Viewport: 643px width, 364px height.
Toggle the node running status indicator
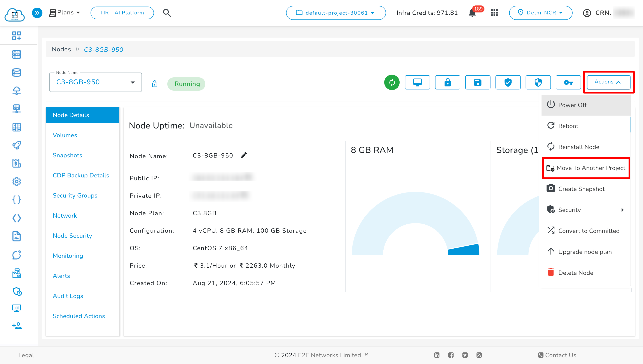[x=186, y=83]
